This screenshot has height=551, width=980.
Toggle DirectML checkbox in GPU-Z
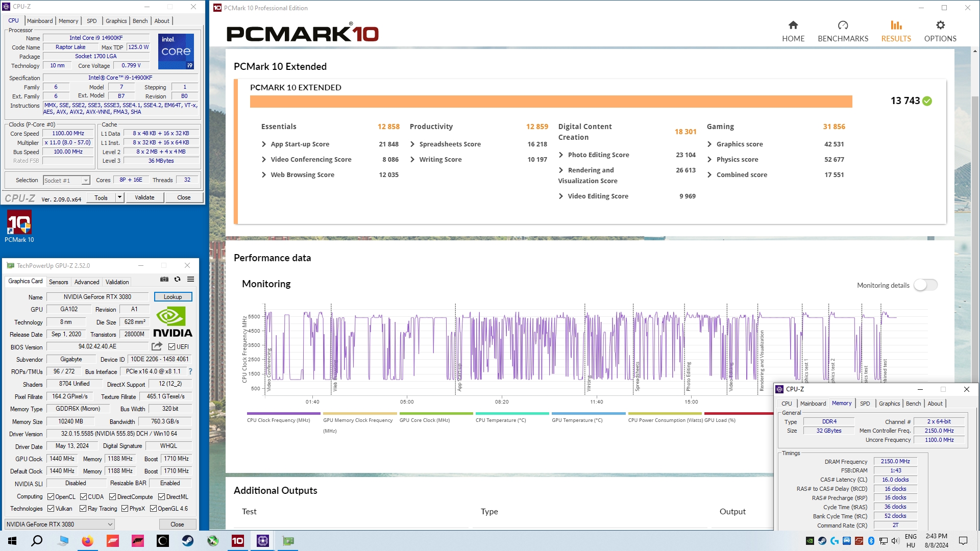coord(161,497)
